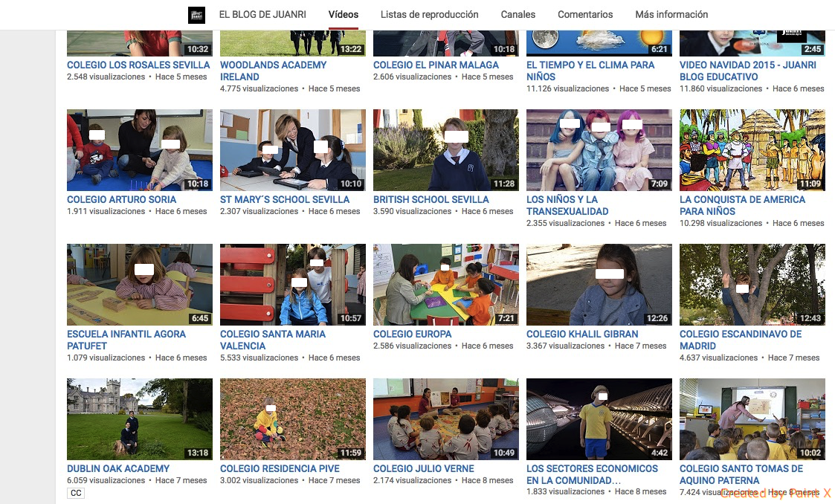Open the Colegio Khalil Gibran video thumbnail
835x504 pixels.
599,285
